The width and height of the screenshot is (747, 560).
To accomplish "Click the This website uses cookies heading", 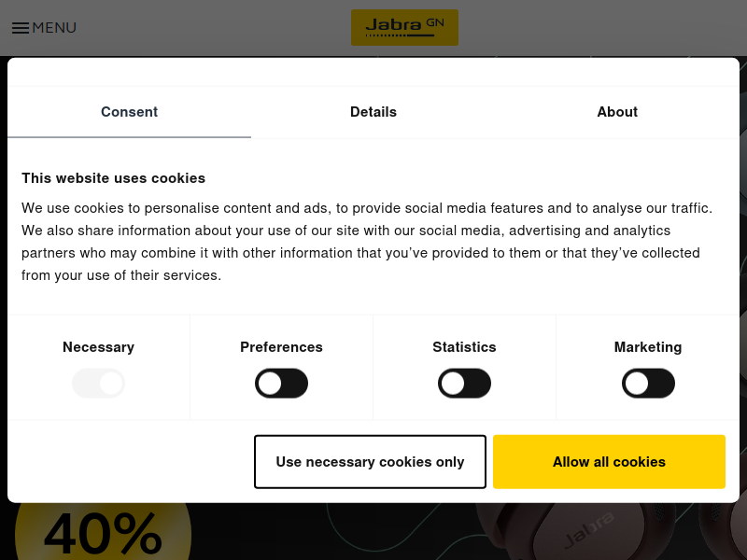I will pyautogui.click(x=113, y=178).
